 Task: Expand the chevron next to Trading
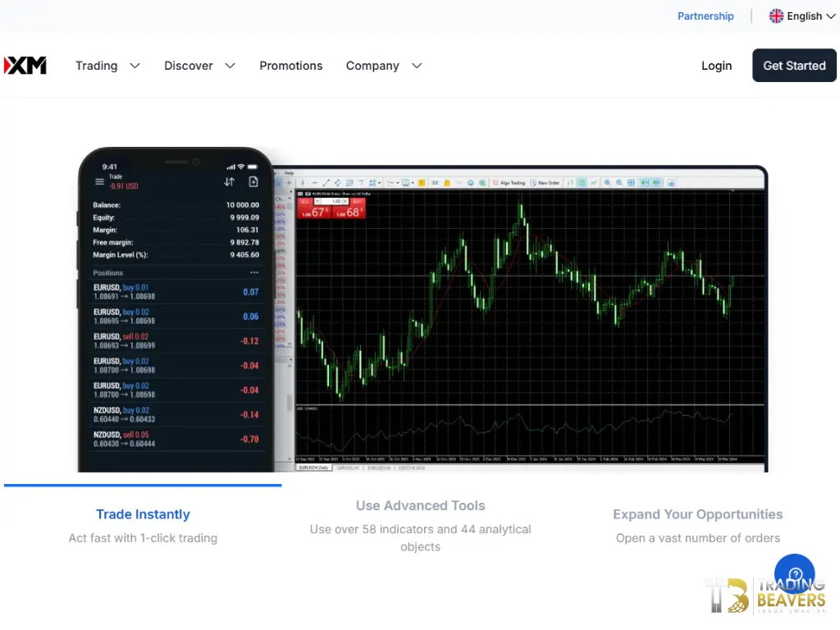135,66
